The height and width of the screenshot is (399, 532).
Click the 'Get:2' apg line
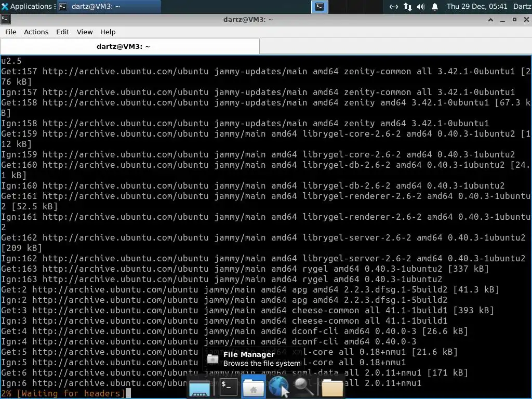tap(250, 290)
